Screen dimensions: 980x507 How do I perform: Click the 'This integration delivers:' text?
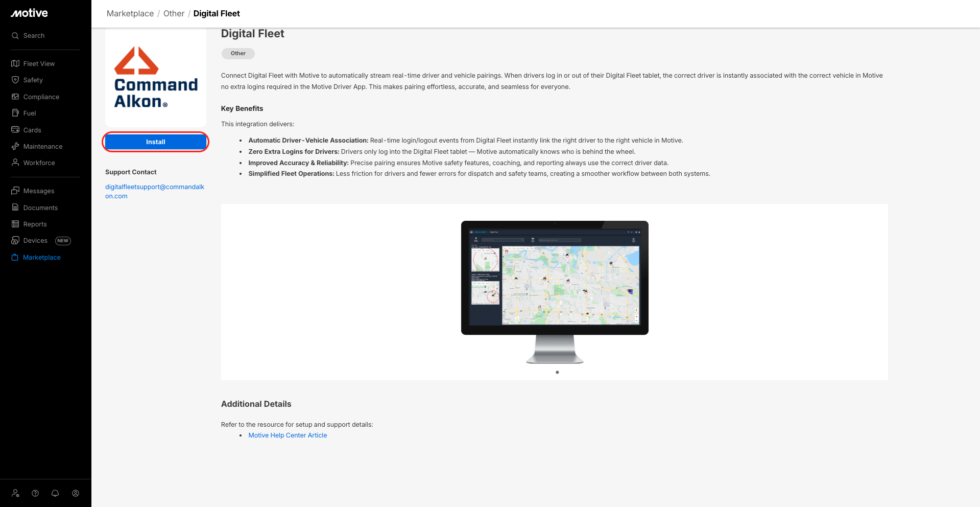point(258,124)
